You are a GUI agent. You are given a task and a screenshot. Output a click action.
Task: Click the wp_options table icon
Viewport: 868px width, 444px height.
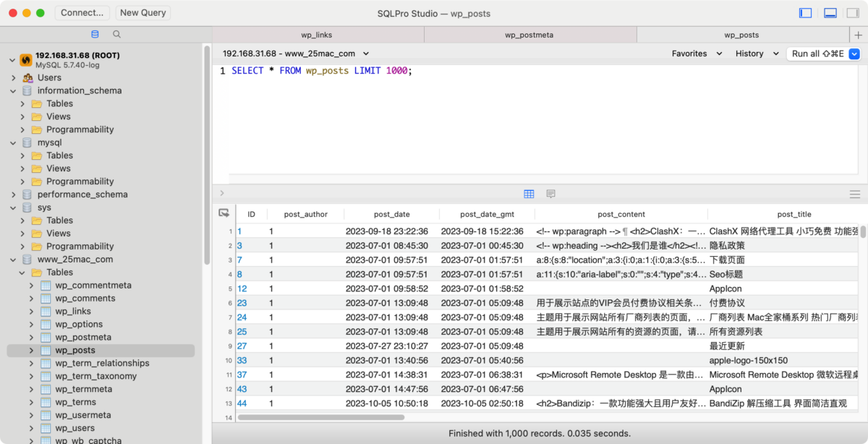pyautogui.click(x=46, y=324)
